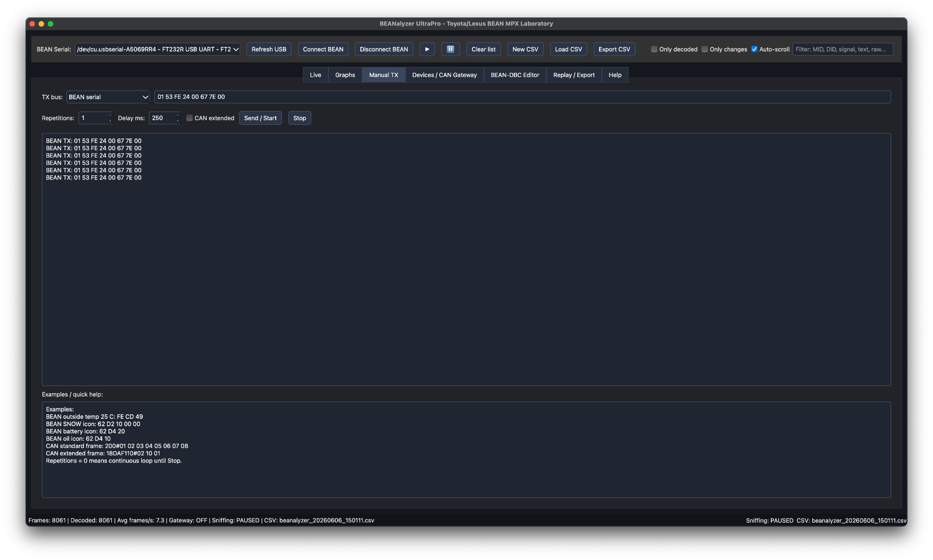
Task: Minimize the BEANalyzer window
Action: click(x=41, y=24)
